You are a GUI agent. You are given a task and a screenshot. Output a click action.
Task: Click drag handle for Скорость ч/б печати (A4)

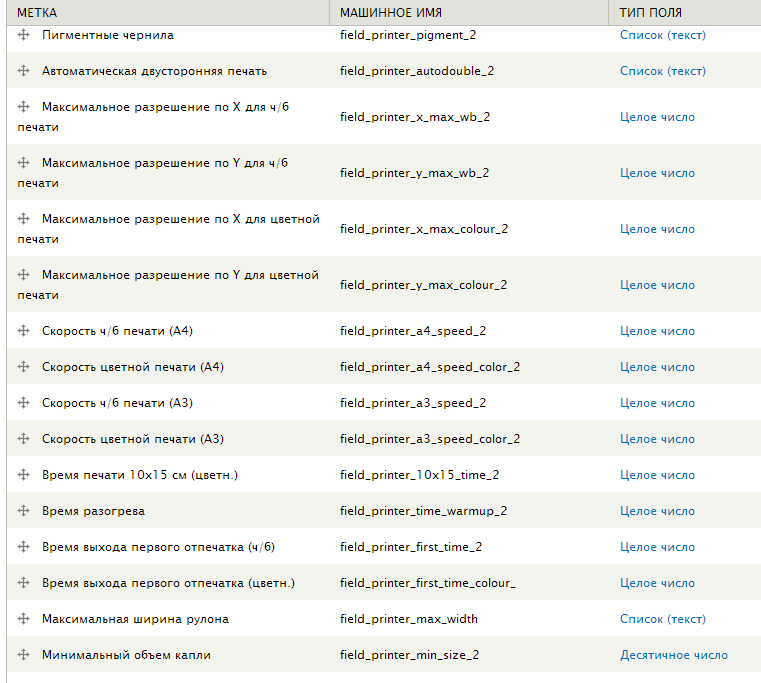(x=24, y=331)
